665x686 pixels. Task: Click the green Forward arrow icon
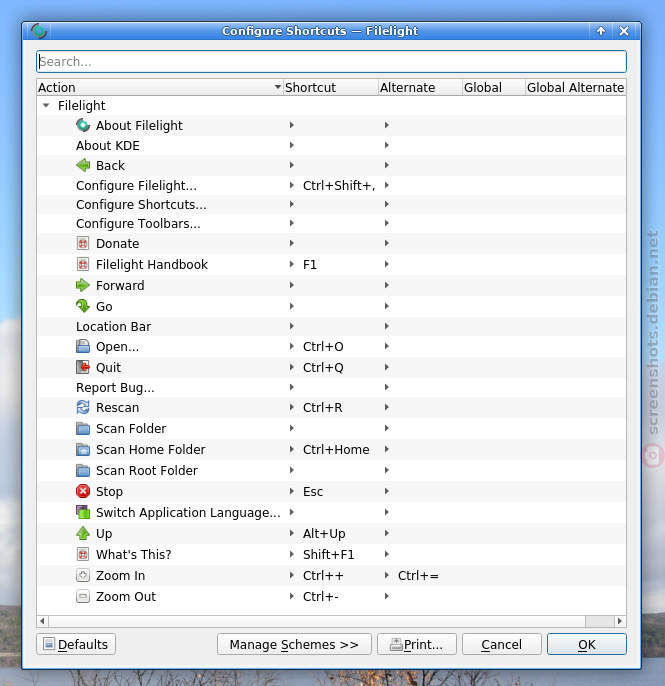tap(83, 285)
